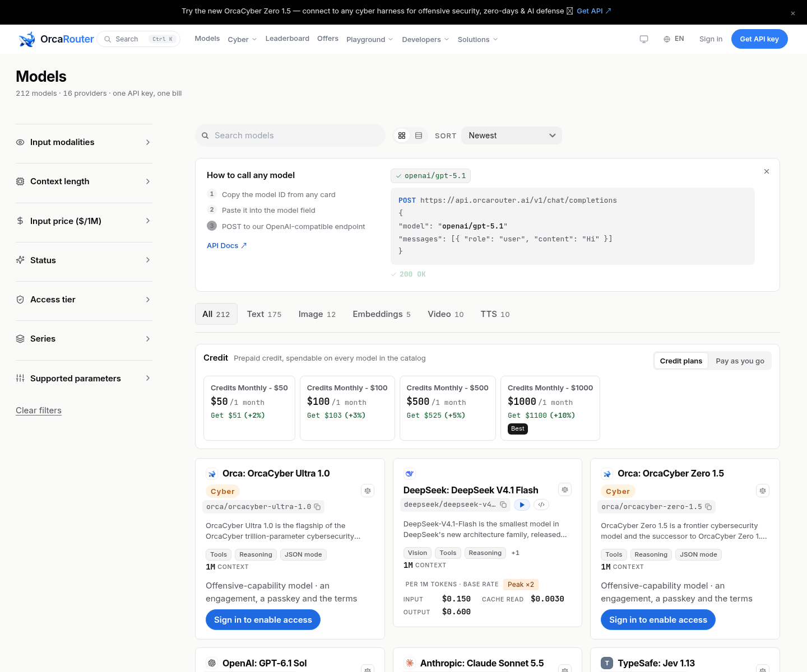Expand the Context length filter

(84, 181)
